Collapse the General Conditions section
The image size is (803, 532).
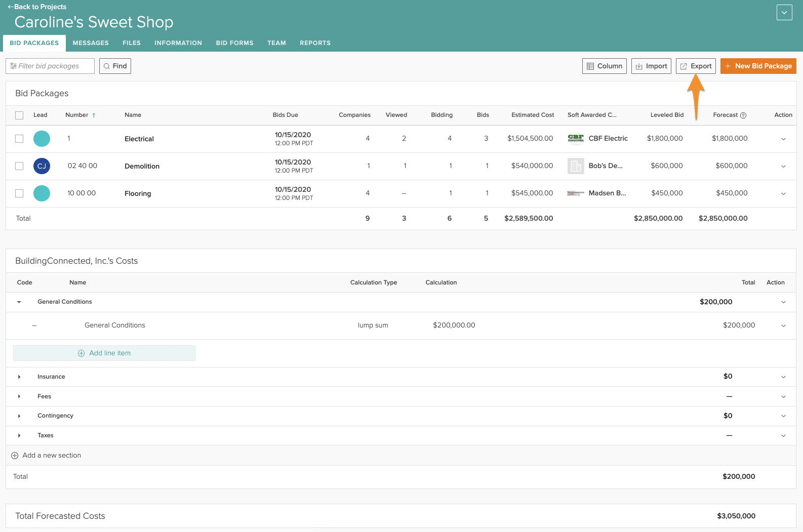coord(19,302)
